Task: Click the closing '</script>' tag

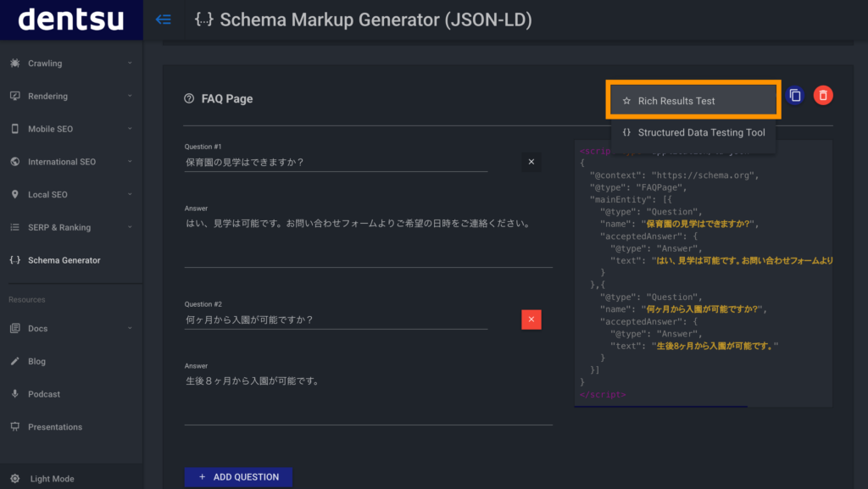Action: tap(603, 394)
